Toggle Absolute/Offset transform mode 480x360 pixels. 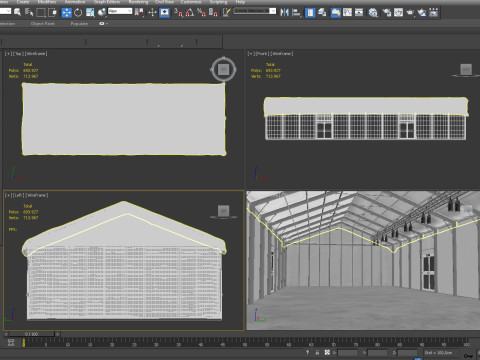(327, 352)
